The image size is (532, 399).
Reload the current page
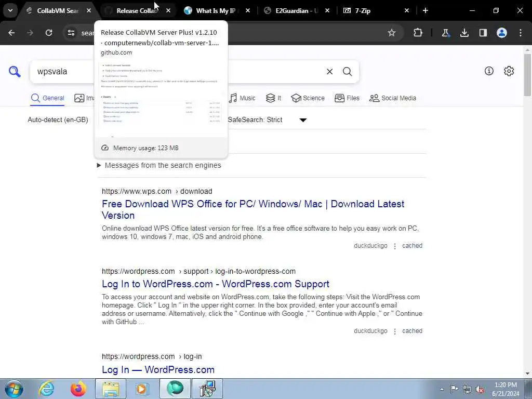49,33
